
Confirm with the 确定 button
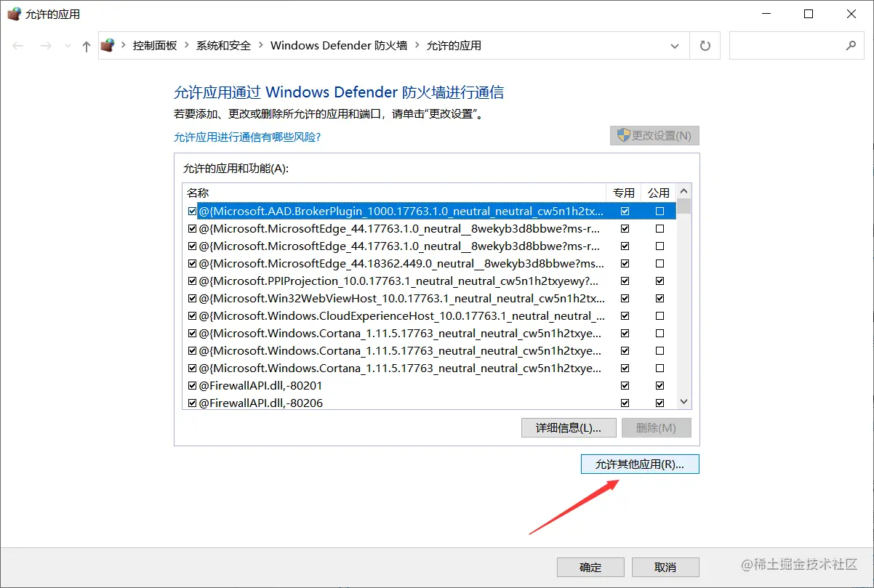(x=590, y=567)
